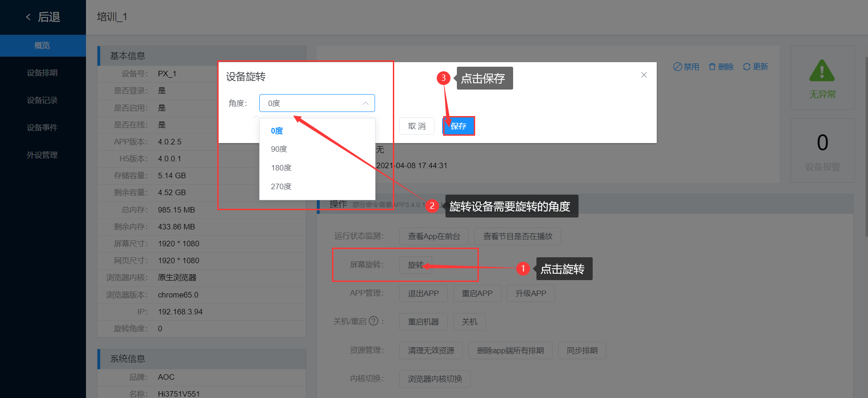Click the blue 保存 save button
This screenshot has width=868, height=398.
tap(459, 126)
